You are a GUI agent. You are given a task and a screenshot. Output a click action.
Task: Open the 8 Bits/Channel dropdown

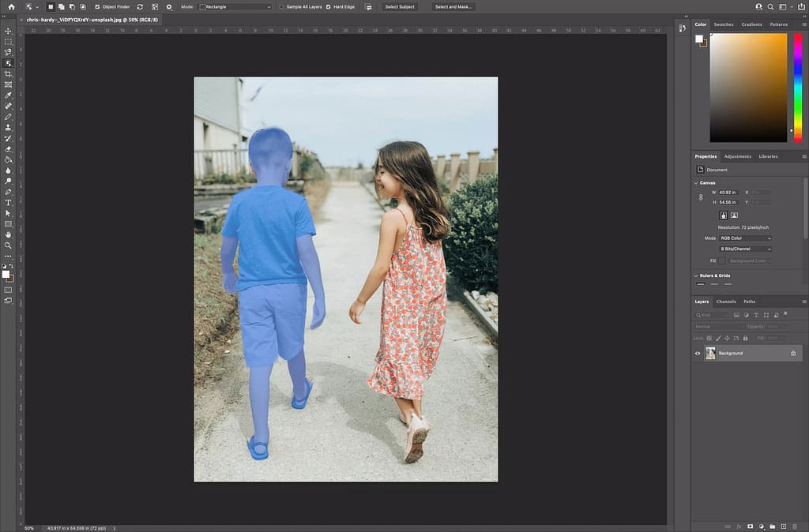click(x=743, y=249)
